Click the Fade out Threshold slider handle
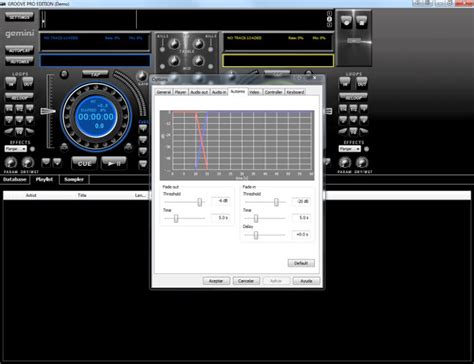474x364 pixels. tap(199, 202)
